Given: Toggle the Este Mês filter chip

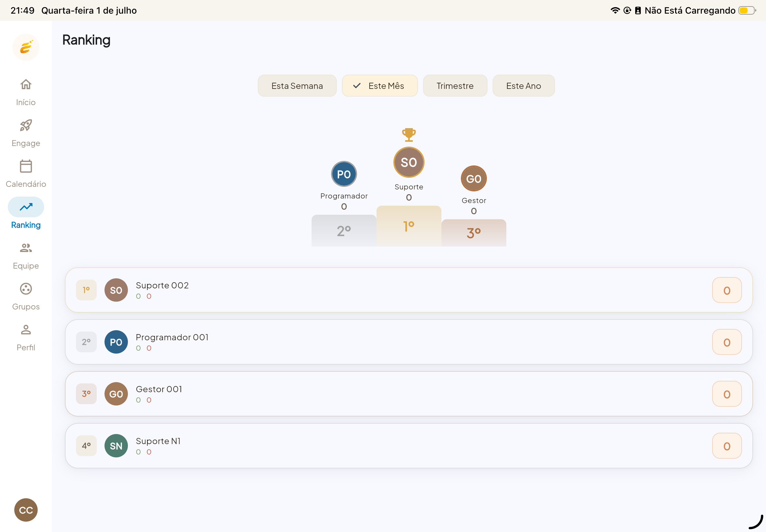Looking at the screenshot, I should click(380, 86).
